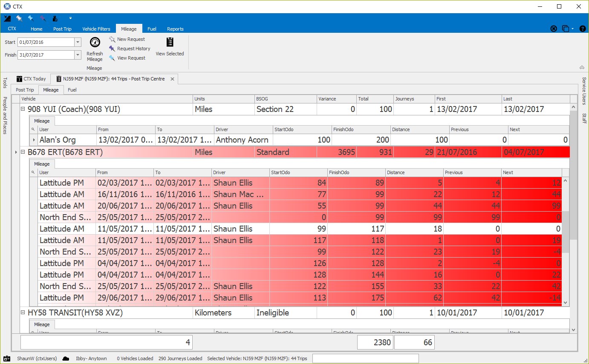589x364 pixels.
Task: Collapse the ribbon with the chevron
Action: tap(582, 68)
